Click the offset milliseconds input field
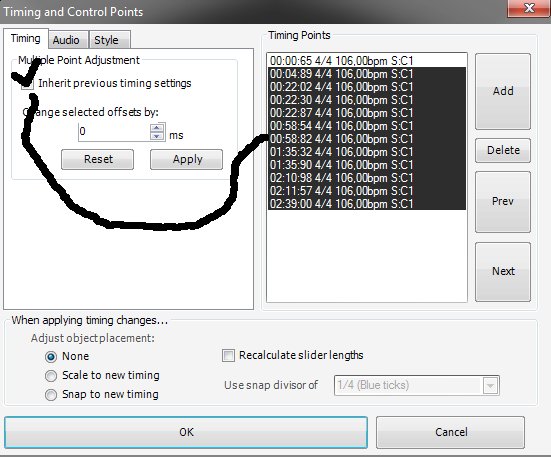Viewport: 551px width, 457px height. [x=114, y=132]
